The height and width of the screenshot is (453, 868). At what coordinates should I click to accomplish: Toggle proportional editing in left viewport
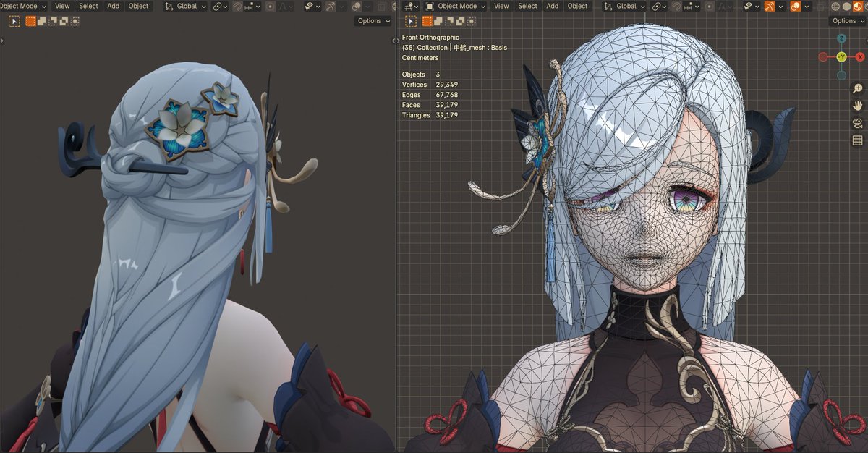270,6
